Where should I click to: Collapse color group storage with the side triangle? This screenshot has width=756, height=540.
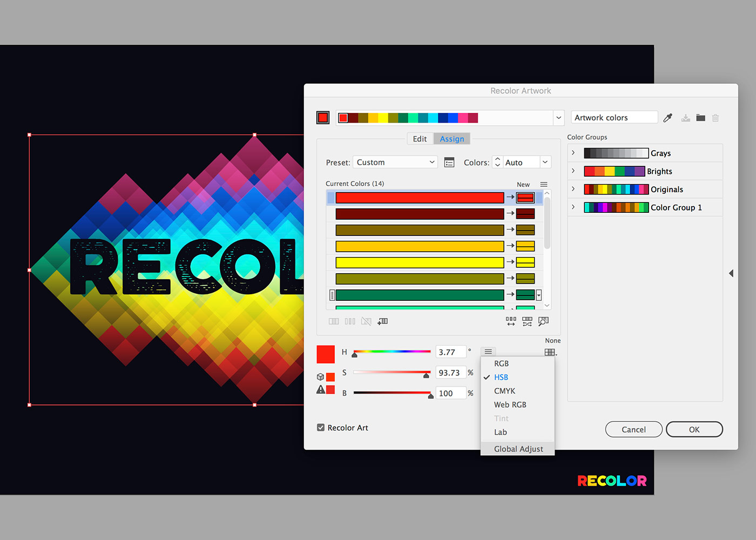coord(731,273)
